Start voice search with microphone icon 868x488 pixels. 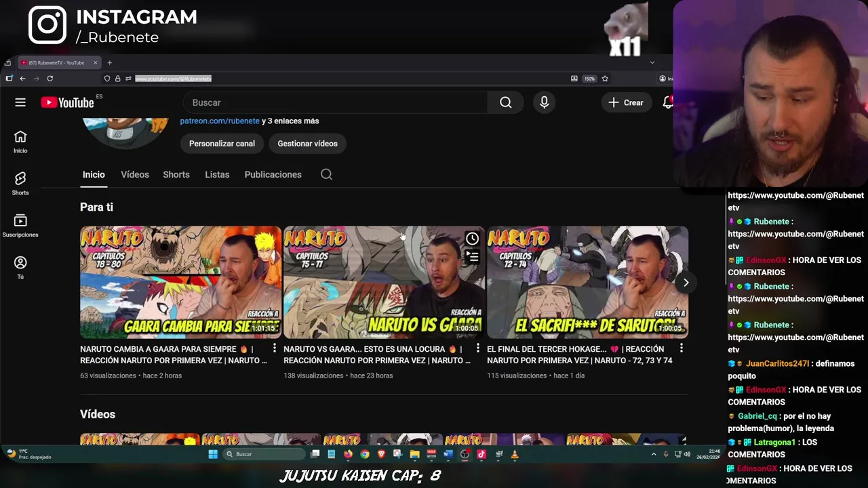point(544,102)
